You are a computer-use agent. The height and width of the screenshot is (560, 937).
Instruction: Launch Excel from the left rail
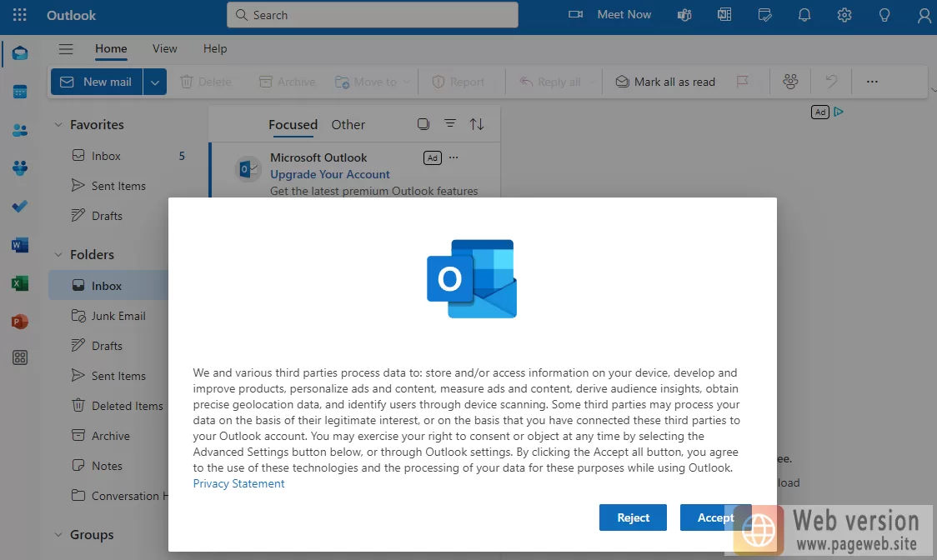(20, 282)
